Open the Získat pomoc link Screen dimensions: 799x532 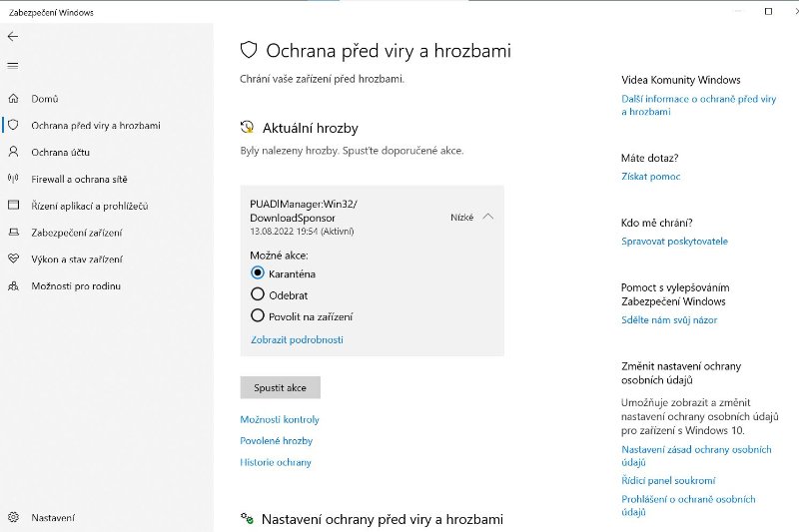coord(651,177)
